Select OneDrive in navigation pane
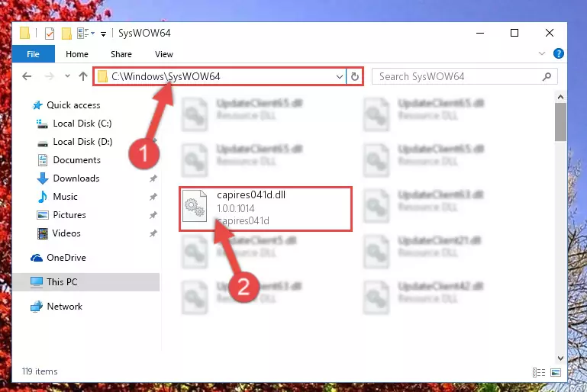The width and height of the screenshot is (587, 392). [x=66, y=258]
